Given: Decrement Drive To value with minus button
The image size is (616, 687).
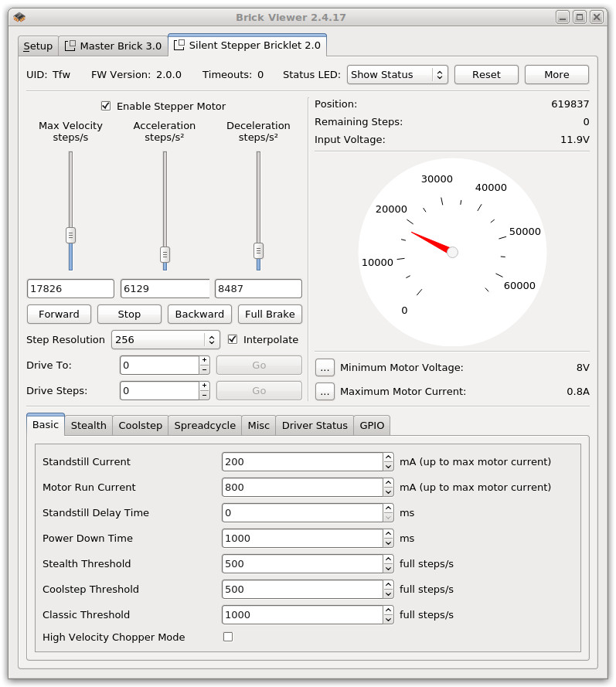Looking at the screenshot, I should click(204, 370).
